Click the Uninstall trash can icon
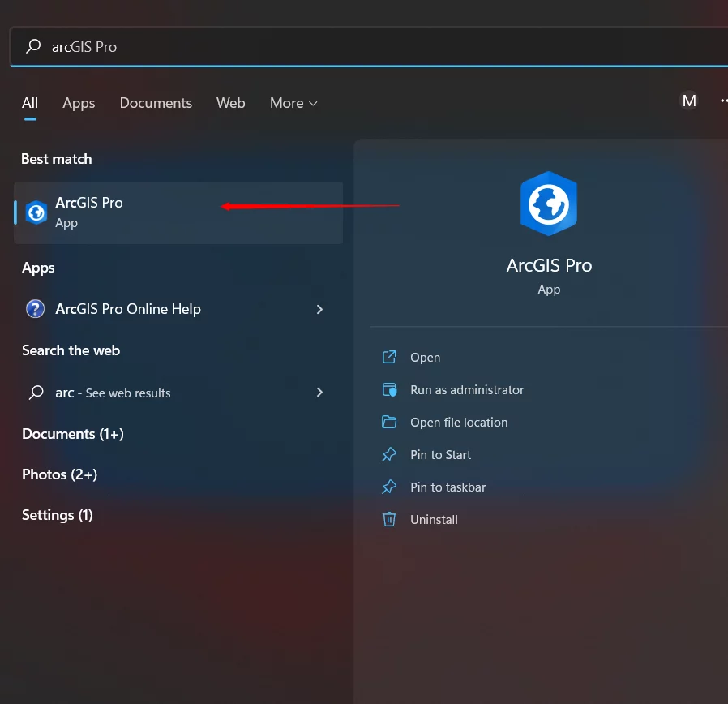This screenshot has height=704, width=728. click(x=389, y=519)
